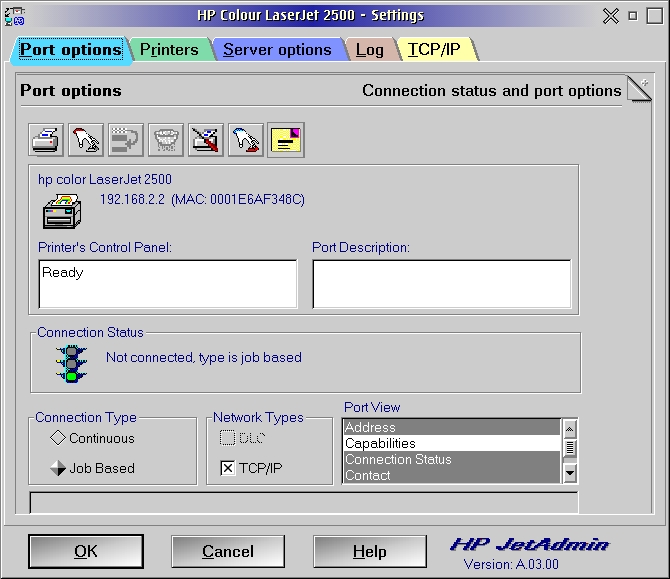Click 'Not connected, type is job based' text
Viewport: 670px width, 579px height.
[204, 357]
